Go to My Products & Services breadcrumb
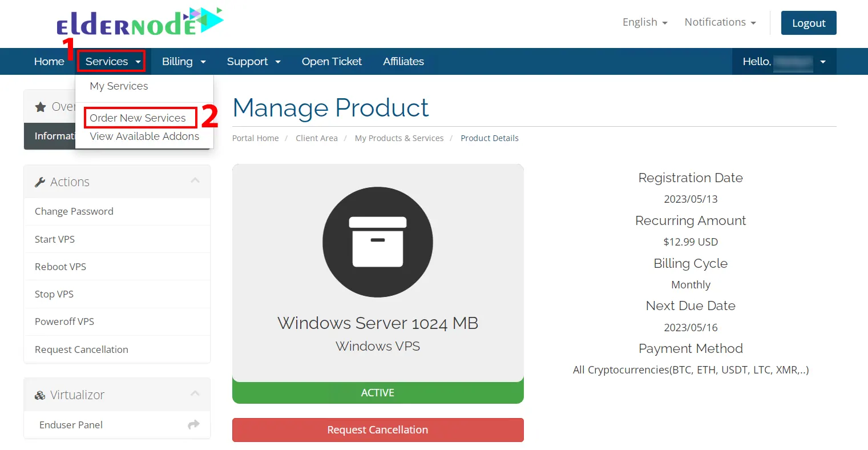 (399, 138)
